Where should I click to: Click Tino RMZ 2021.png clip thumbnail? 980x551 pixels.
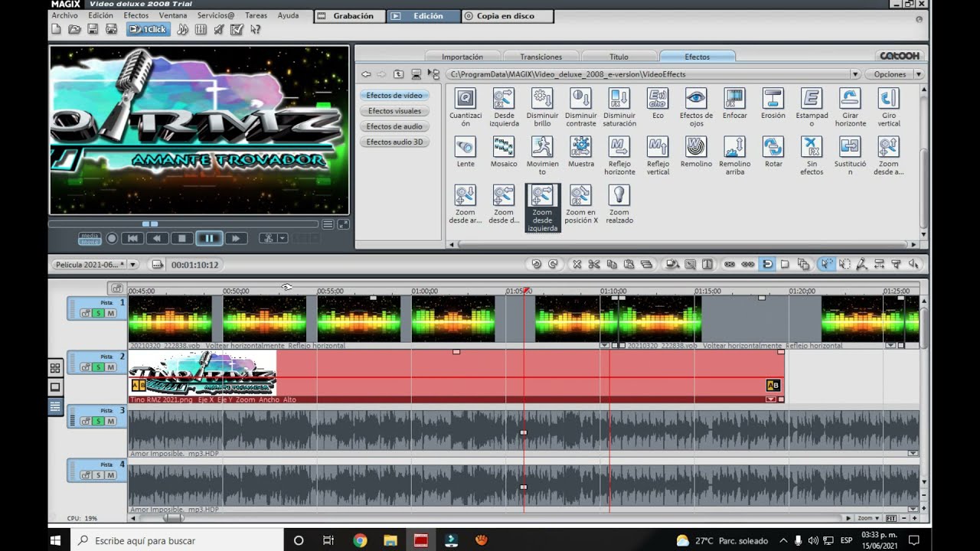click(x=202, y=373)
